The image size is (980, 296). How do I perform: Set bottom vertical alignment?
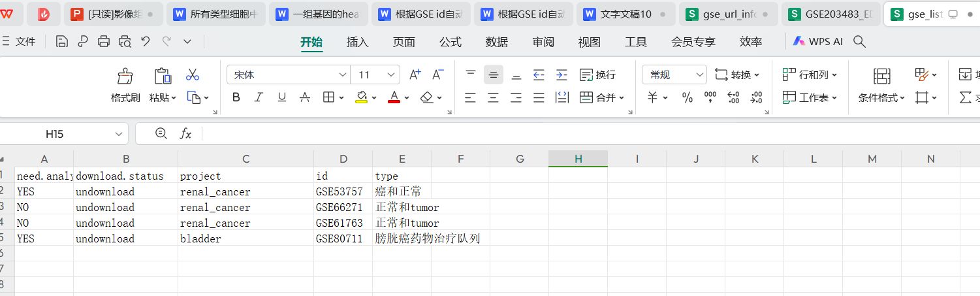[516, 74]
